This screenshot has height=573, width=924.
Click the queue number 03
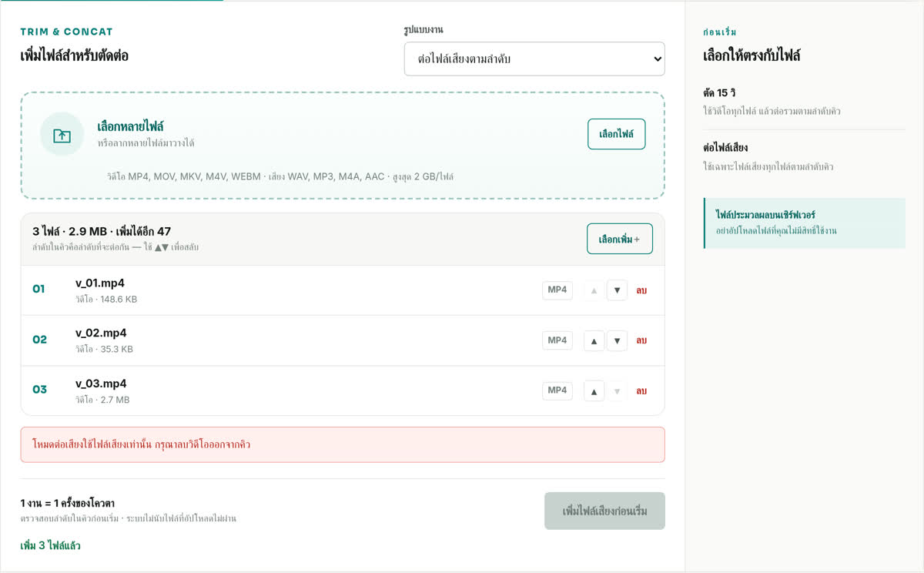39,390
